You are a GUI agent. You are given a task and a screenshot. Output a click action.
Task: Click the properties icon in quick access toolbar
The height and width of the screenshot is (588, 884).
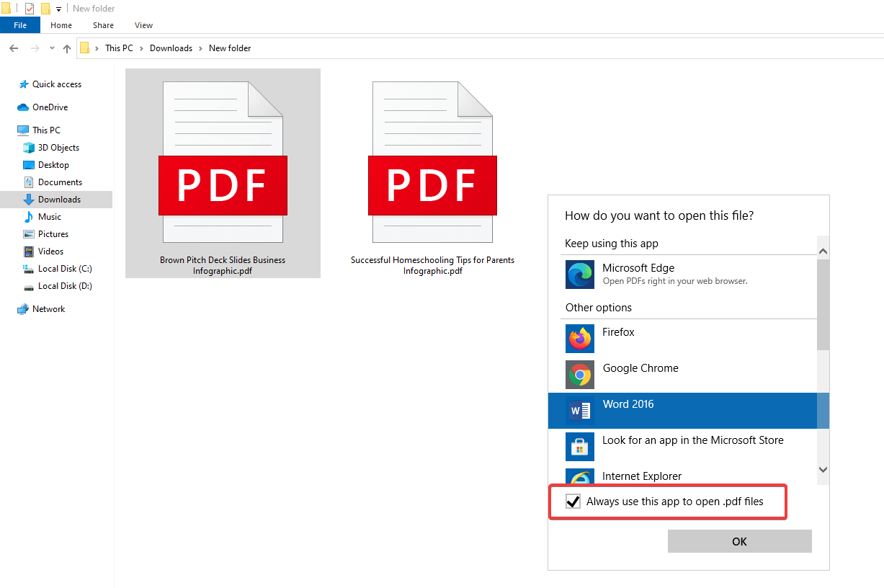click(29, 8)
